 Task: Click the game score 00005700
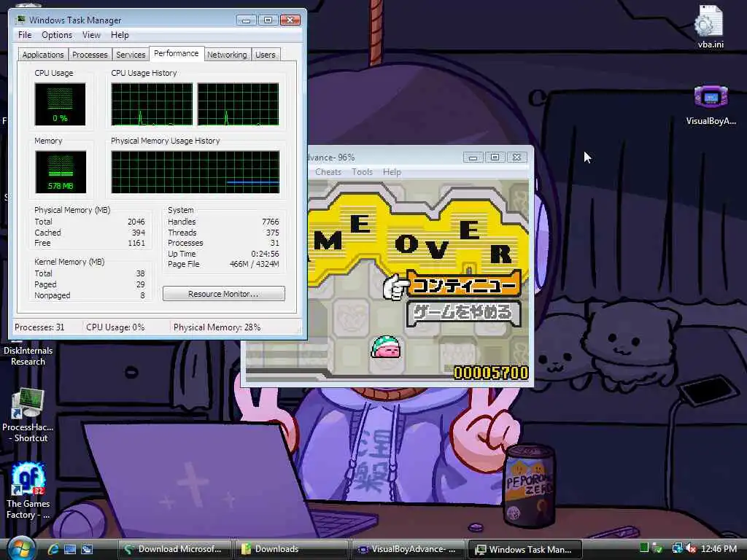[x=491, y=372]
